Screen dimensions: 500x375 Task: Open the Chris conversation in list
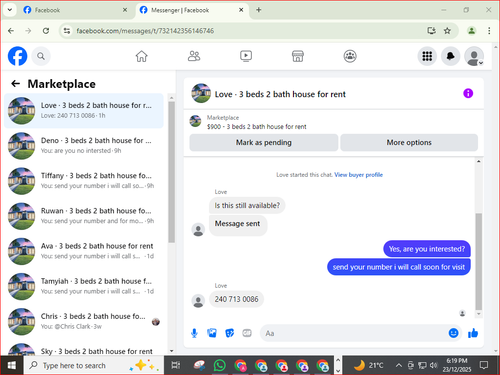tap(84, 321)
